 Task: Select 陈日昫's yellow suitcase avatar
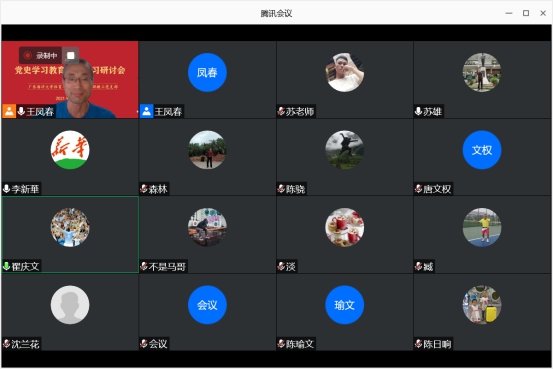[482, 305]
